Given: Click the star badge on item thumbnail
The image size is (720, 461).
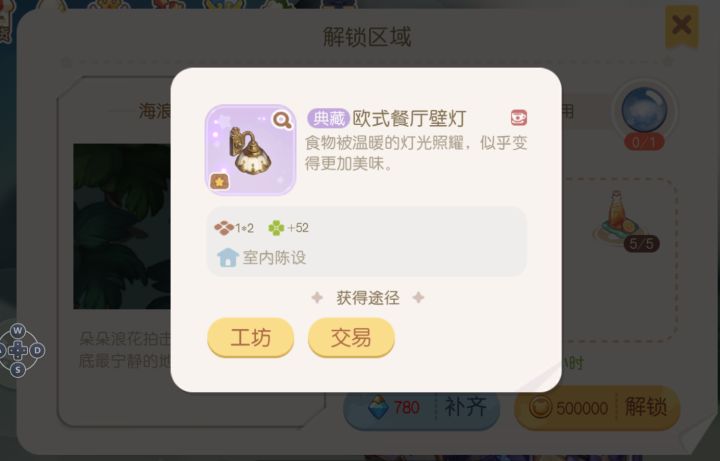Looking at the screenshot, I should [219, 182].
